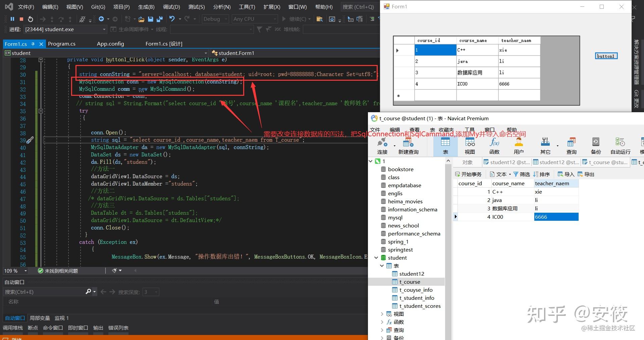Toggle the pin on the Form1.cs tab
644x340 pixels.
tap(33, 44)
